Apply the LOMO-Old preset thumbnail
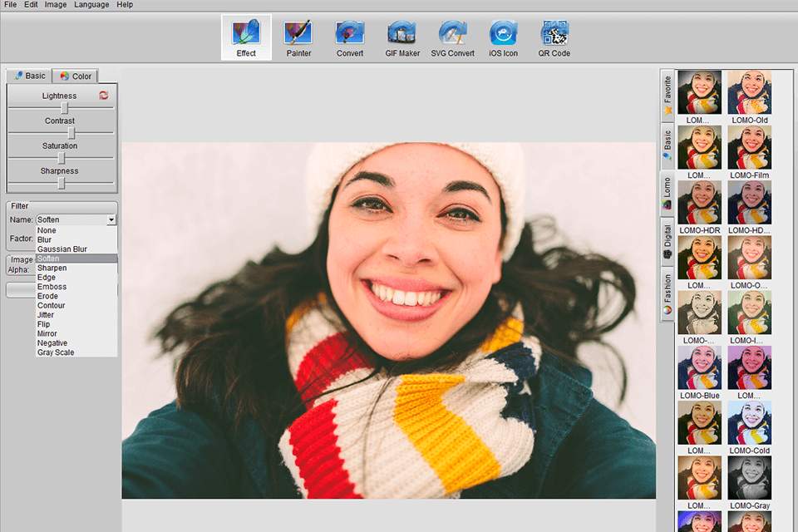 [750, 92]
